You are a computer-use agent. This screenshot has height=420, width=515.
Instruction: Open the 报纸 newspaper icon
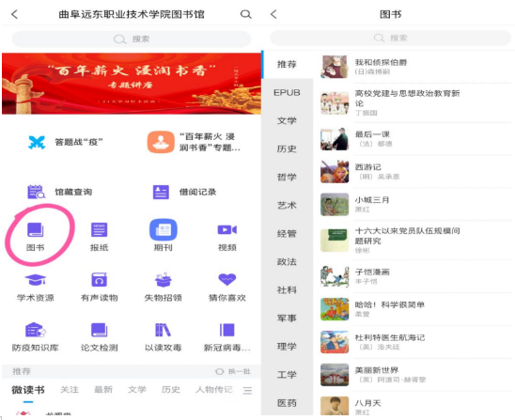[x=100, y=229]
